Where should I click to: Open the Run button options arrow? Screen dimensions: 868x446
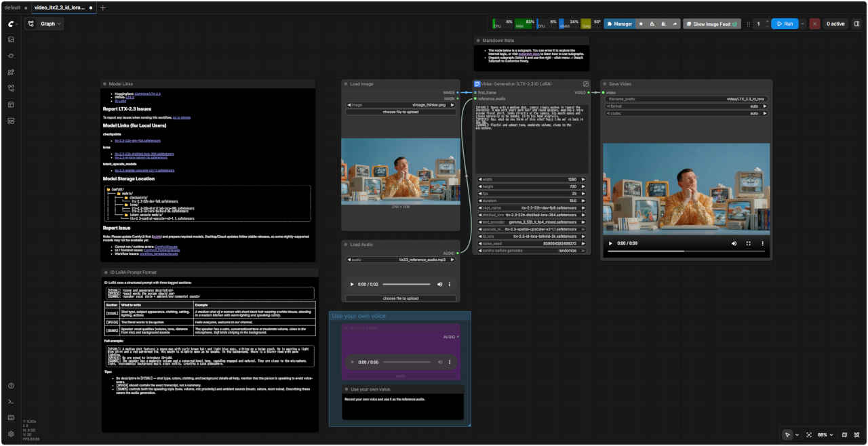802,24
